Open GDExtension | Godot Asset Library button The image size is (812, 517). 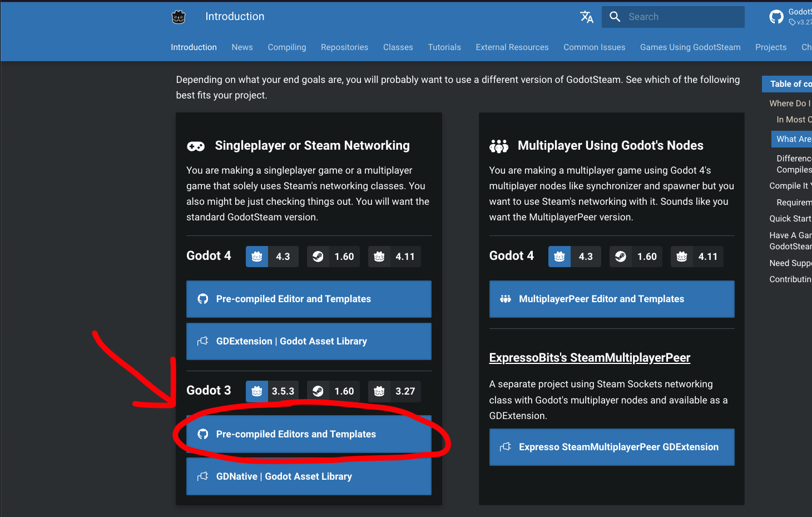tap(309, 341)
